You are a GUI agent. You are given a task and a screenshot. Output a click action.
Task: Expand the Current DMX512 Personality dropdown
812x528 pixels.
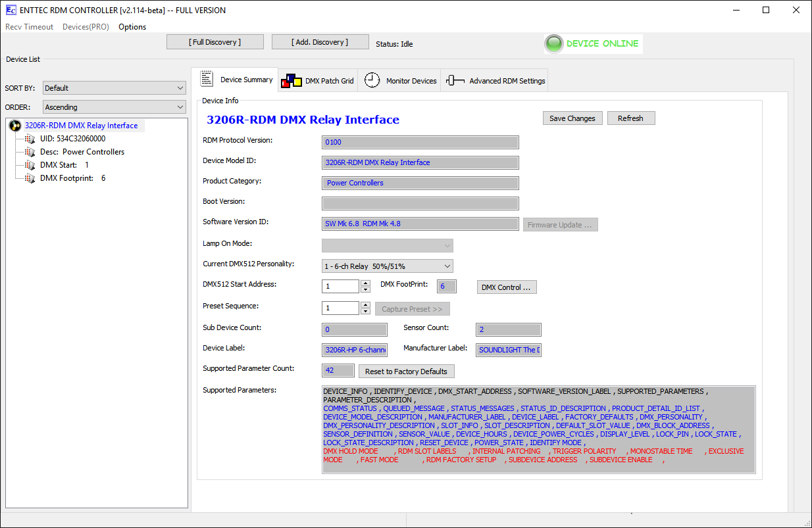click(x=387, y=266)
